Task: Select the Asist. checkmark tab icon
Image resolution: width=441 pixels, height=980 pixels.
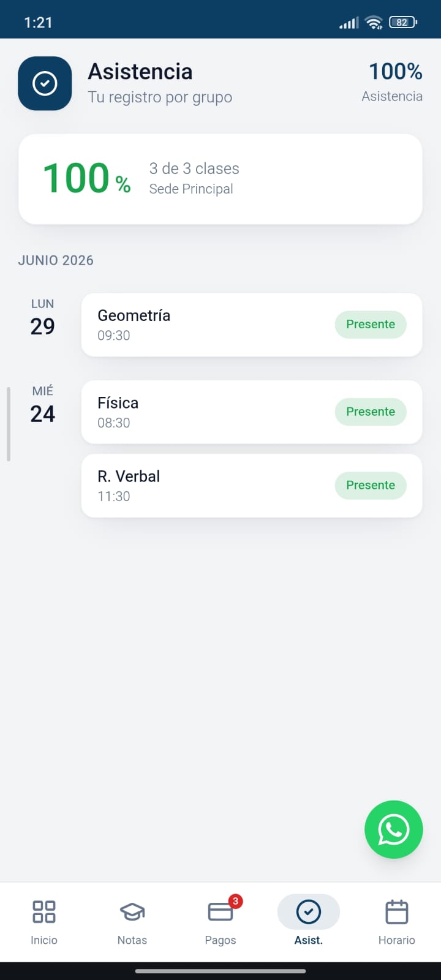Action: coord(309,912)
